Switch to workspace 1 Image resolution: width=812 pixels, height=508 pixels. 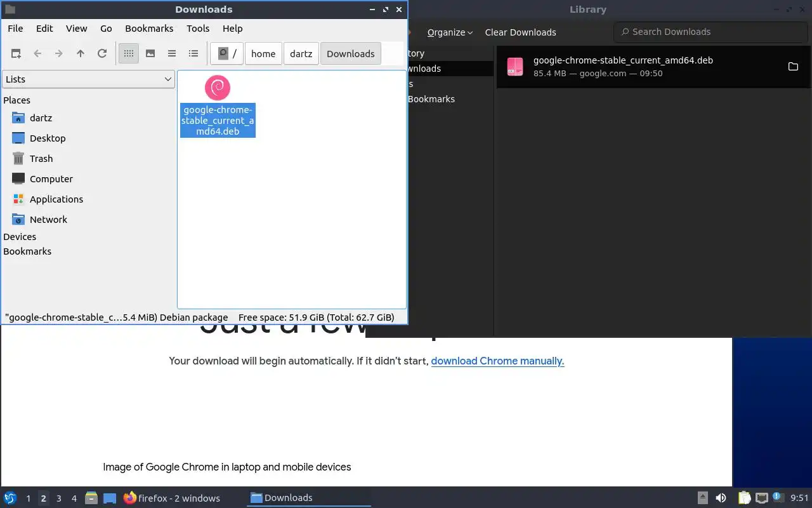[28, 498]
